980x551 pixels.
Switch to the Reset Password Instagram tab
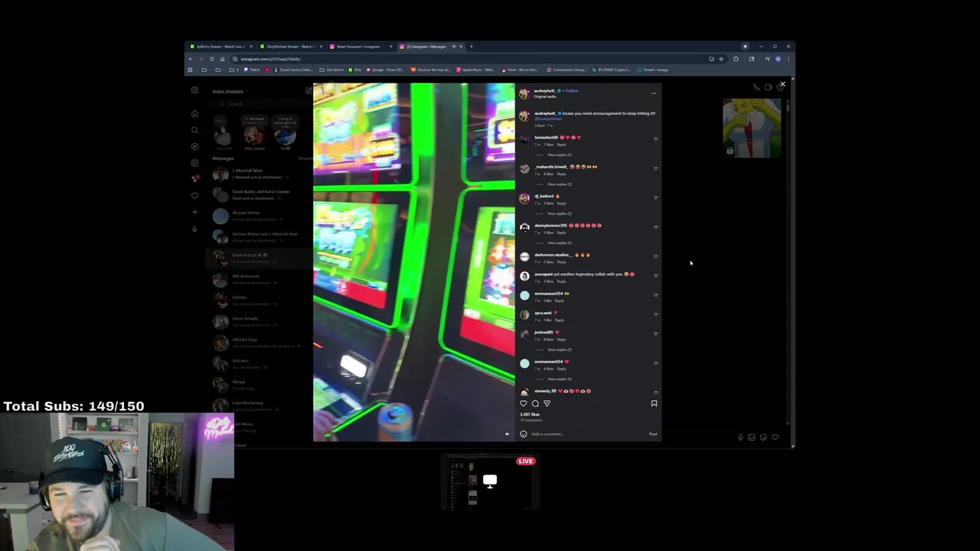pyautogui.click(x=359, y=47)
